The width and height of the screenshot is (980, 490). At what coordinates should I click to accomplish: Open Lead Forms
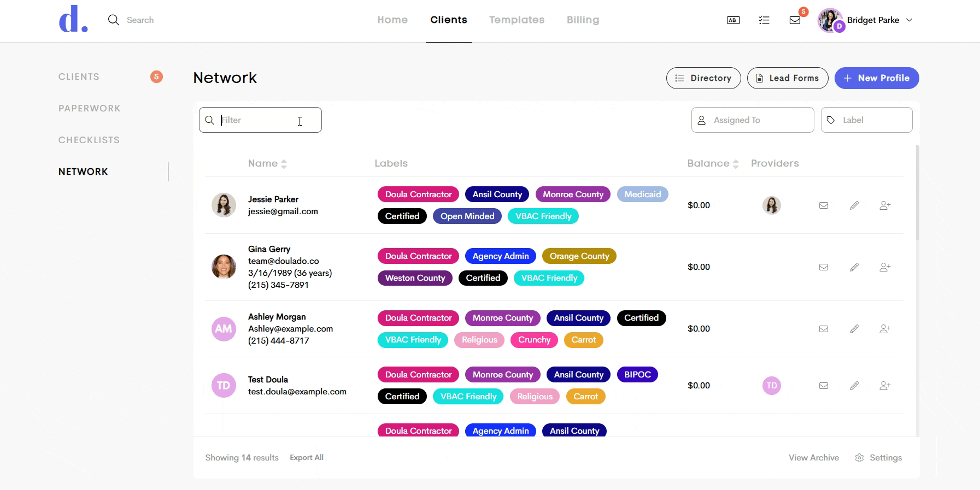(788, 78)
